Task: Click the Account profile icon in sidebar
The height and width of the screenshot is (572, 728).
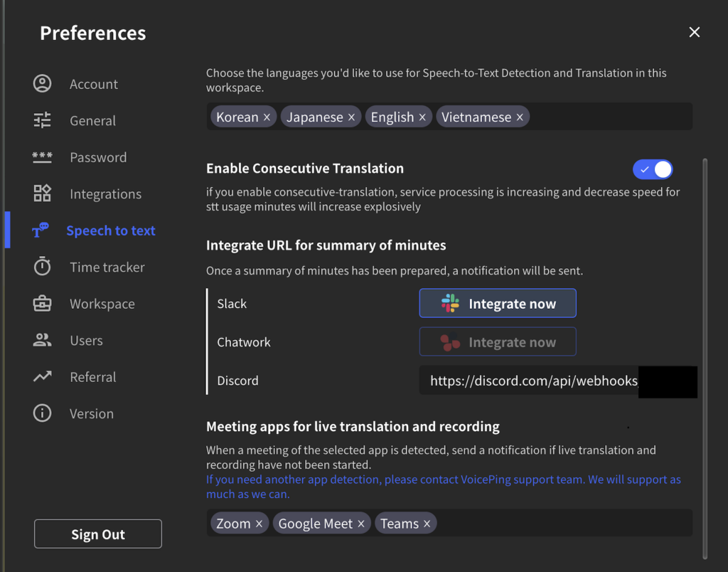Action: (x=43, y=84)
